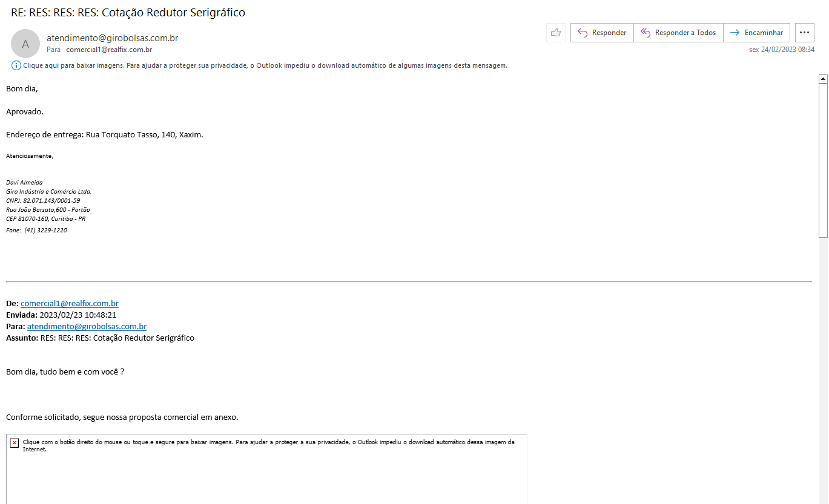Click the sender avatar circle "A"

(x=25, y=44)
